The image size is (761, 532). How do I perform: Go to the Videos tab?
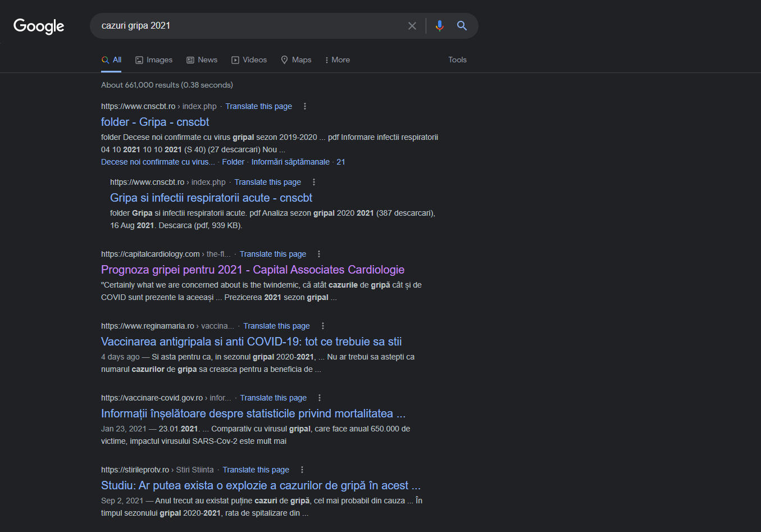(249, 60)
